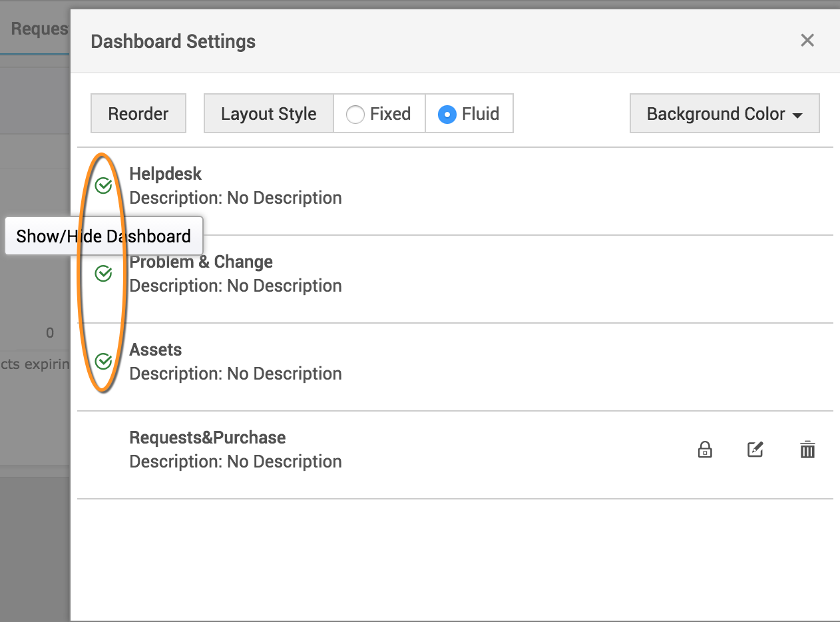
Task: Click the Requests&Purchase description text
Action: coord(236,462)
